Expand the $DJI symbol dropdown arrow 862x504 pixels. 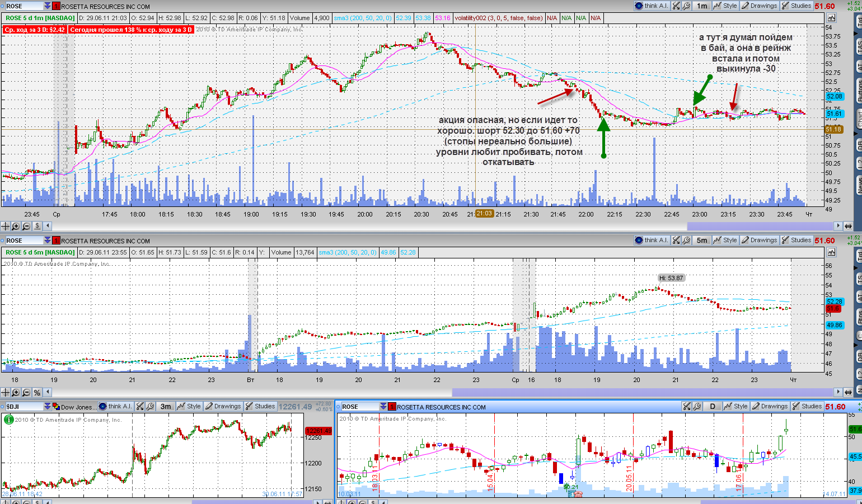(x=47, y=407)
